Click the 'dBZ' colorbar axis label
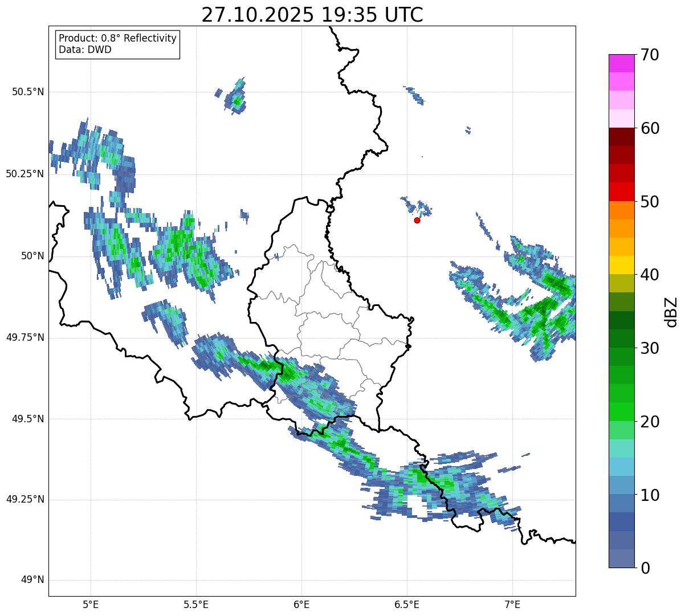The image size is (685, 616). point(672,312)
